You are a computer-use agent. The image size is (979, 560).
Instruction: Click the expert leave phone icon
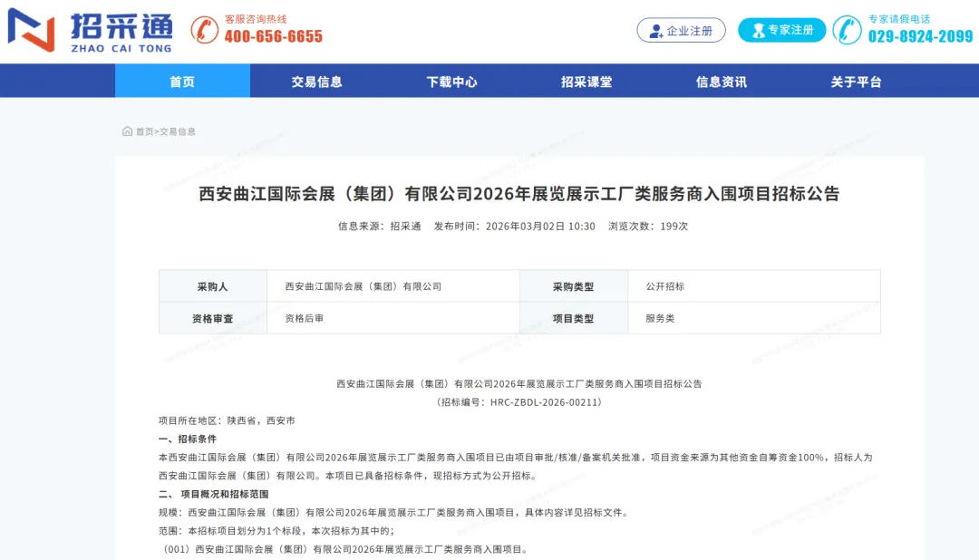[x=848, y=29]
